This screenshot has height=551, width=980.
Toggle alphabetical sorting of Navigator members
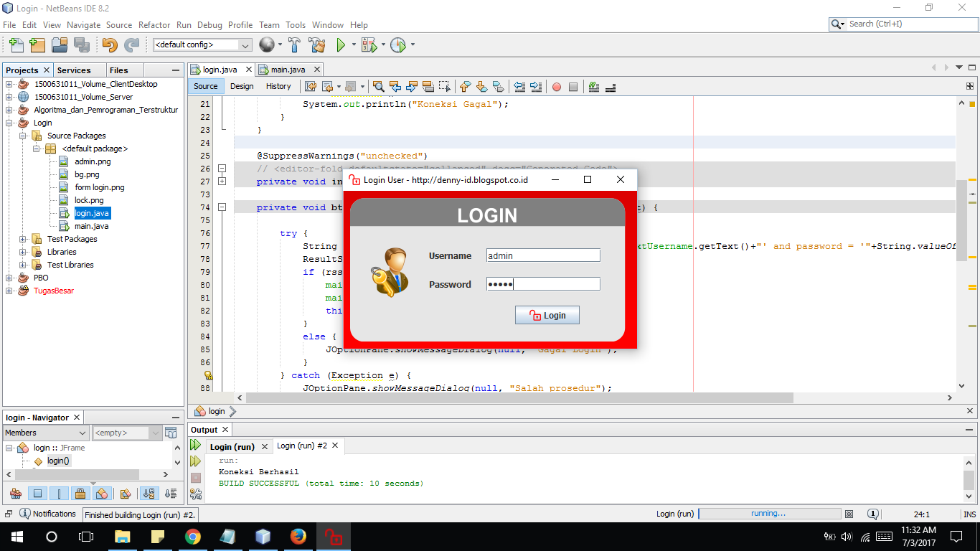point(149,493)
